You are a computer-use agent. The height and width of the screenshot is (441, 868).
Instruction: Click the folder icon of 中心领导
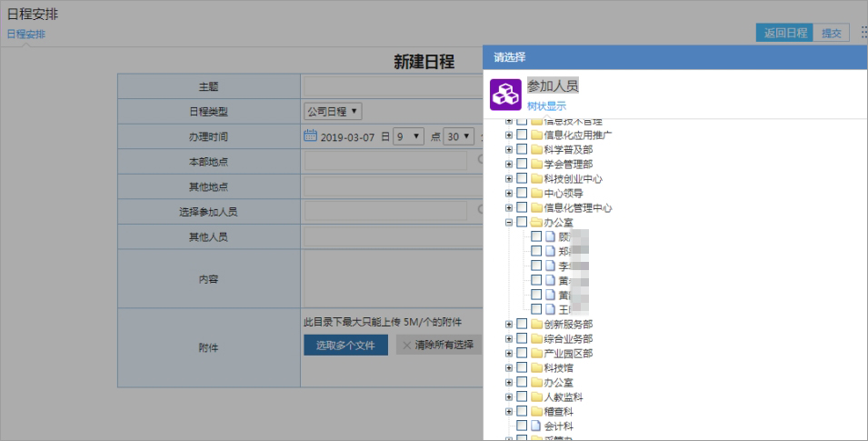(536, 194)
